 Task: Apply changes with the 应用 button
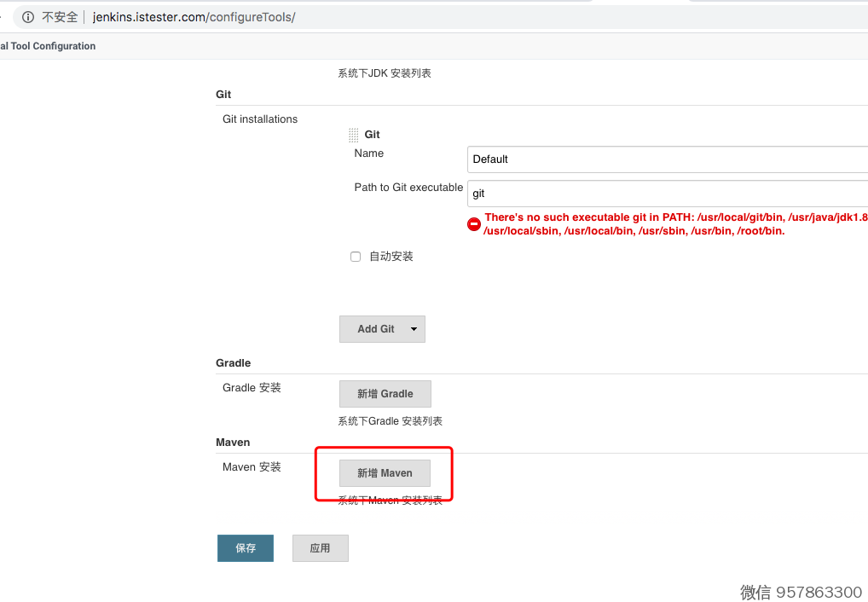coord(320,548)
